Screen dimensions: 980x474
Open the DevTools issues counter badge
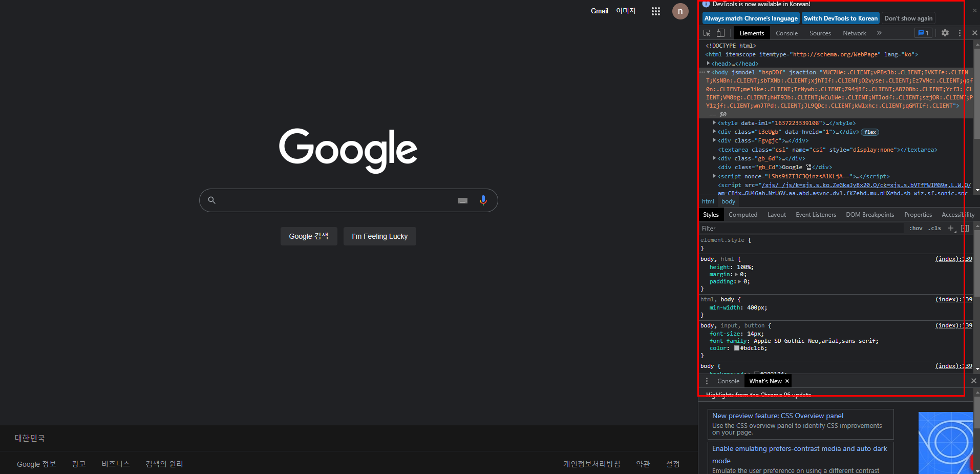923,33
